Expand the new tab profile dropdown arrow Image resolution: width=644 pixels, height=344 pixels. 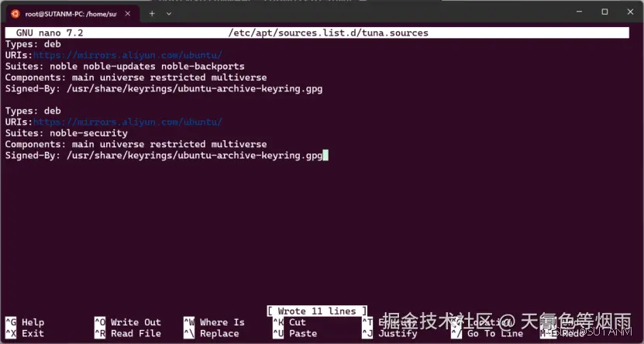169,13
